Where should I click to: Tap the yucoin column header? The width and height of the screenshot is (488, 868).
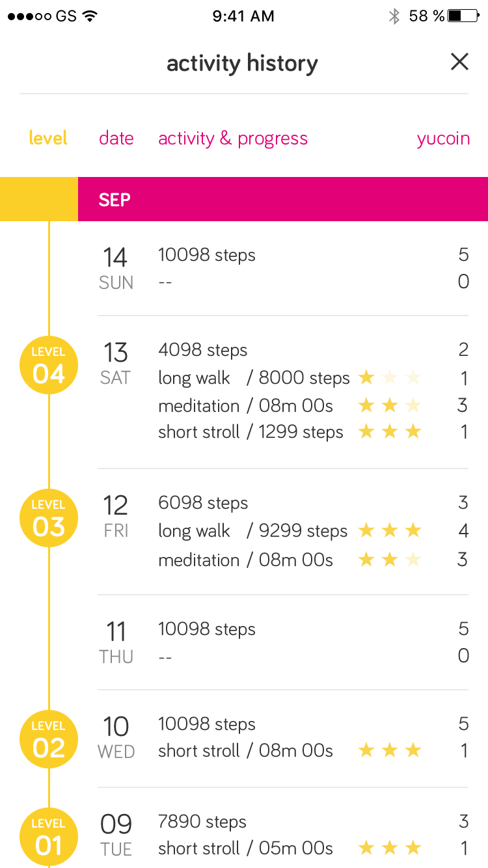click(443, 138)
